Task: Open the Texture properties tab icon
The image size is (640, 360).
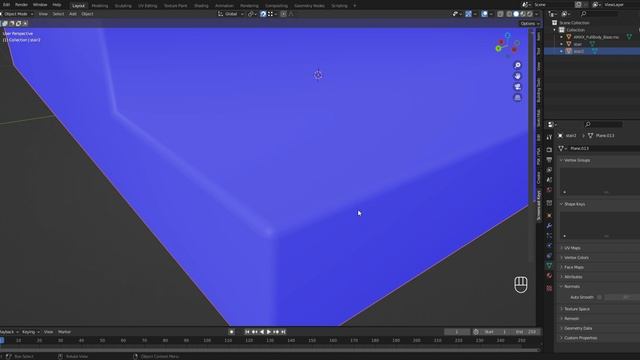Action: [549, 288]
